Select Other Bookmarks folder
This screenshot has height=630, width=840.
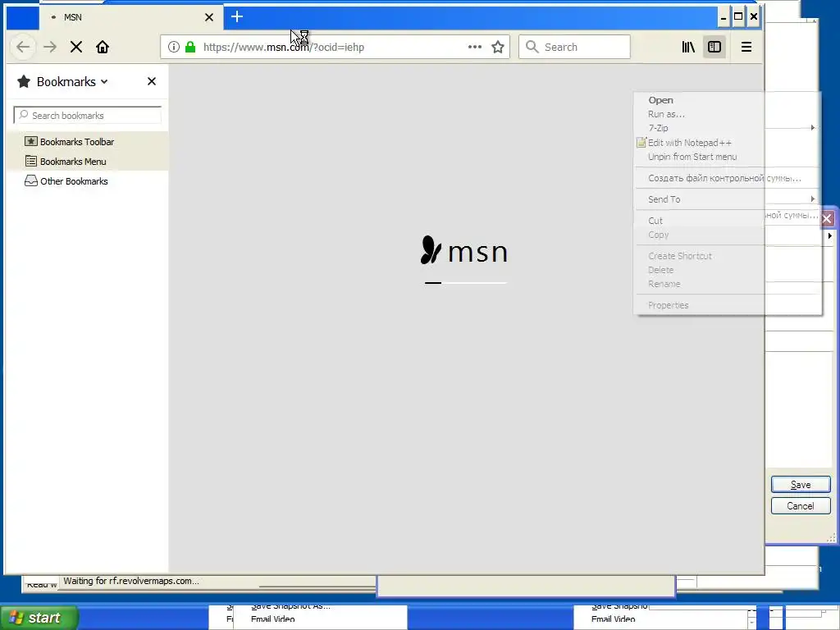pos(87,181)
